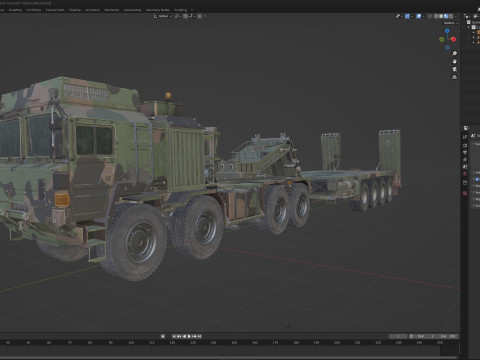Viewport: 480px width, 360px height.
Task: Toggle the preview range clock icon
Action: click(411, 336)
